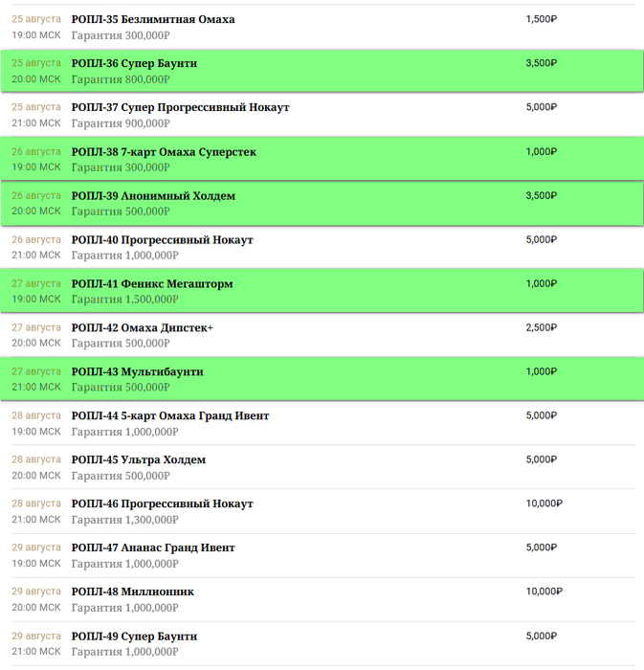This screenshot has height=670, width=644.
Task: Open РОПЛ-37 Супер Прогрессивный Нокаут title
Action: [x=180, y=107]
